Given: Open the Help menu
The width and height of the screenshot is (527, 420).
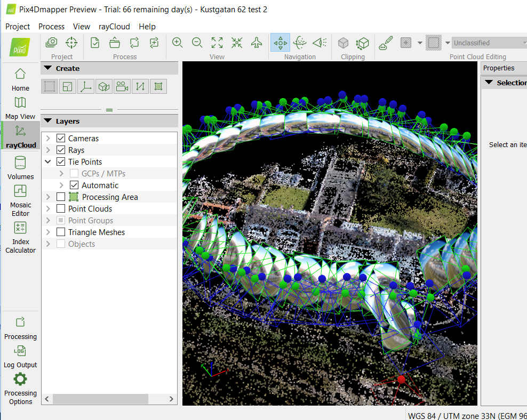Looking at the screenshot, I should click(x=147, y=27).
